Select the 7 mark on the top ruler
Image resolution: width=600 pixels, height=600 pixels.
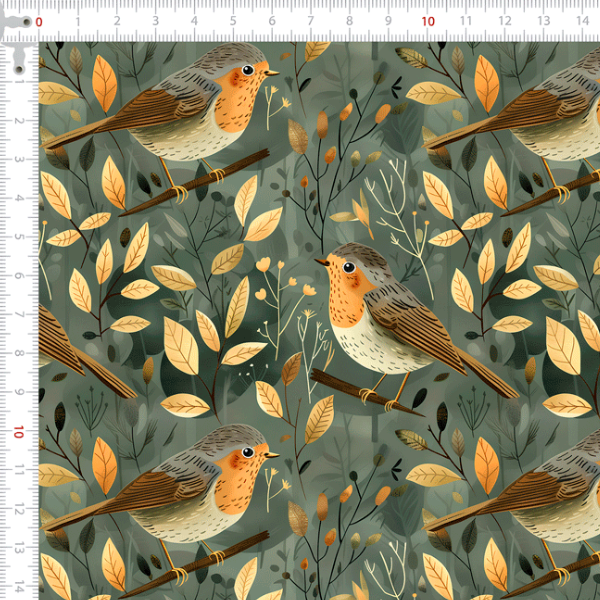click(311, 21)
